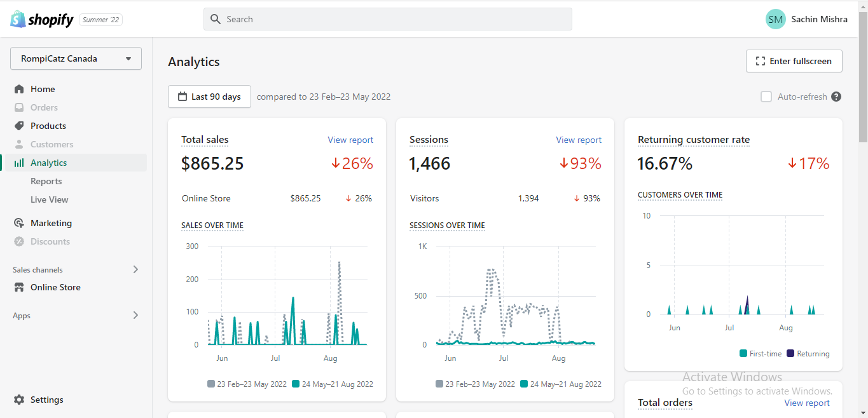Click the Analytics bar chart icon
Image resolution: width=868 pixels, height=418 pixels.
coord(19,163)
